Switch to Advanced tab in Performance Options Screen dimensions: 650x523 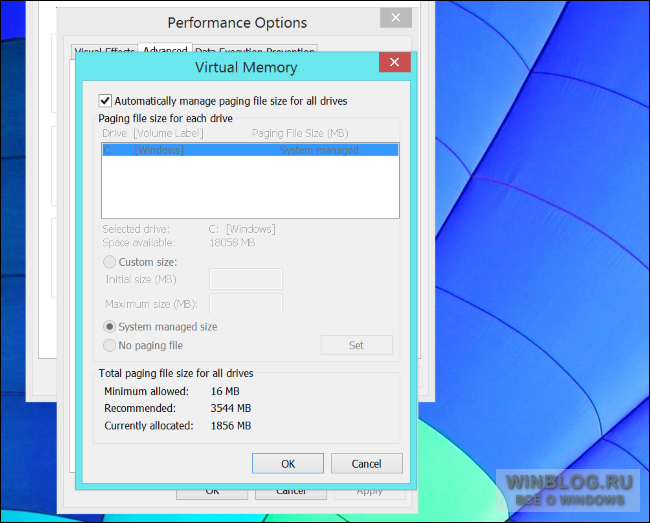[x=165, y=49]
